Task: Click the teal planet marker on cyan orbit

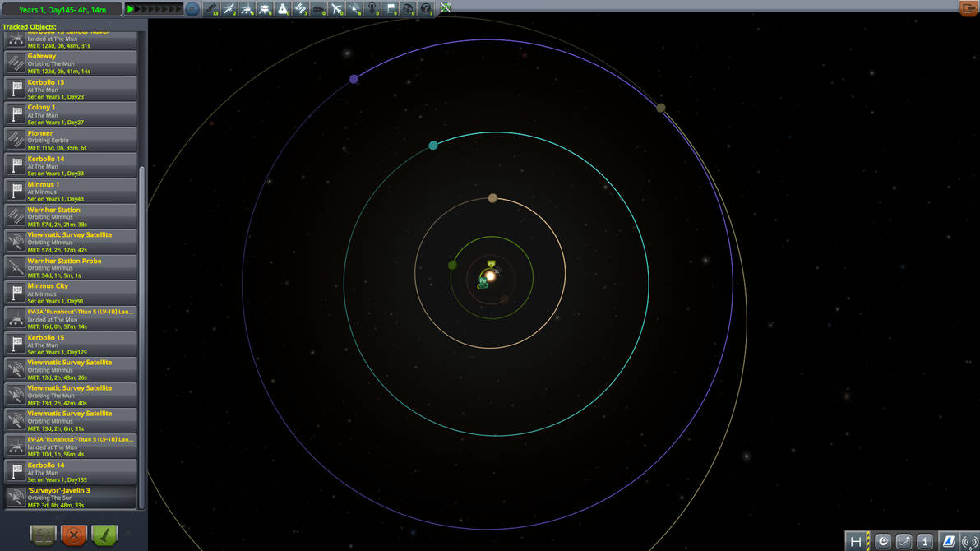Action: pos(433,145)
